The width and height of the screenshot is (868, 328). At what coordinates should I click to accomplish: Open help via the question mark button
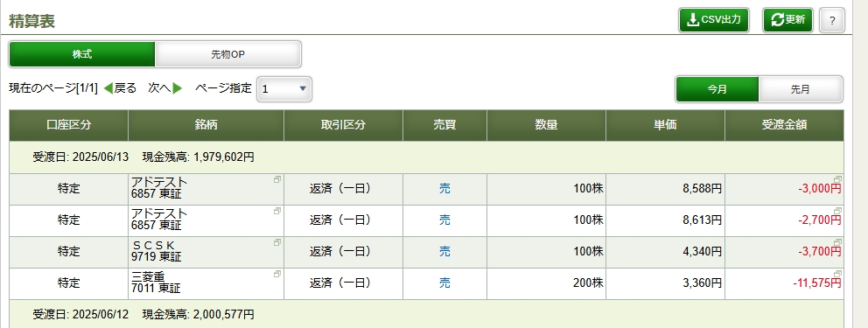[832, 21]
